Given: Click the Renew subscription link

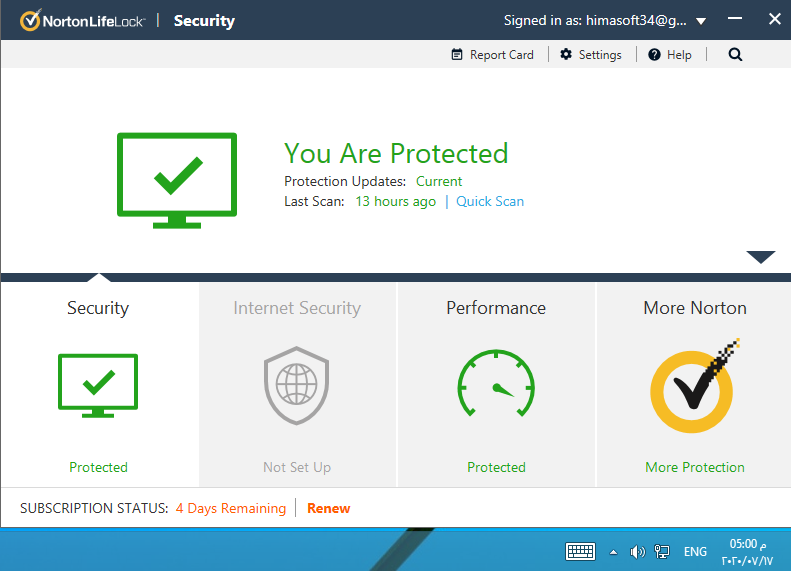Looking at the screenshot, I should click(328, 508).
